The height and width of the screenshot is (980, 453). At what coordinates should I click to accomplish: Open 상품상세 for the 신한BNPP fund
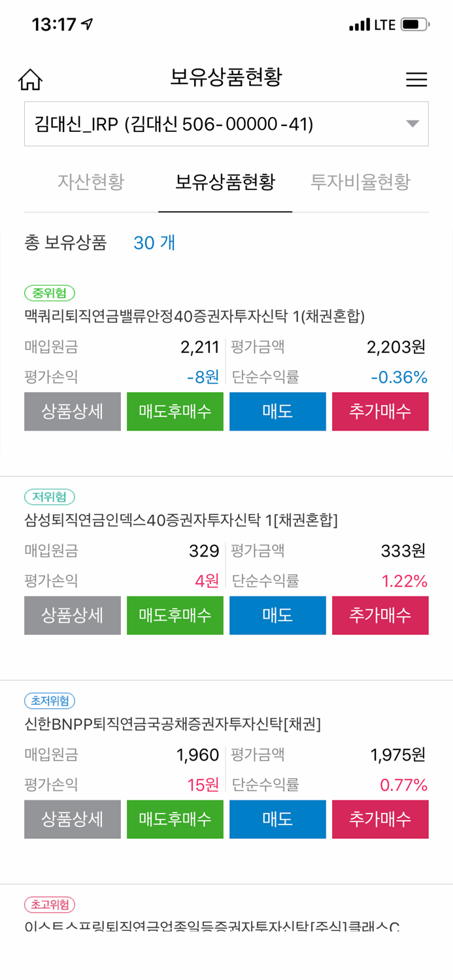click(72, 819)
